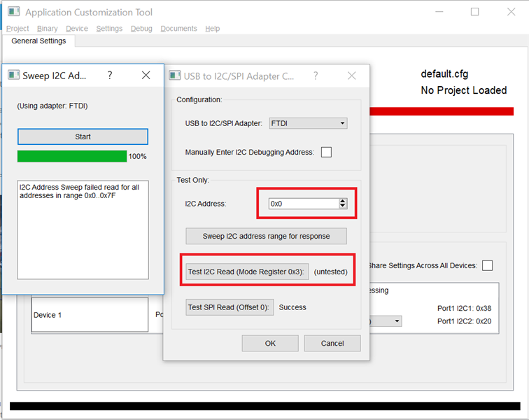Click the default.cfg file name text
The image size is (529, 420).
(444, 74)
